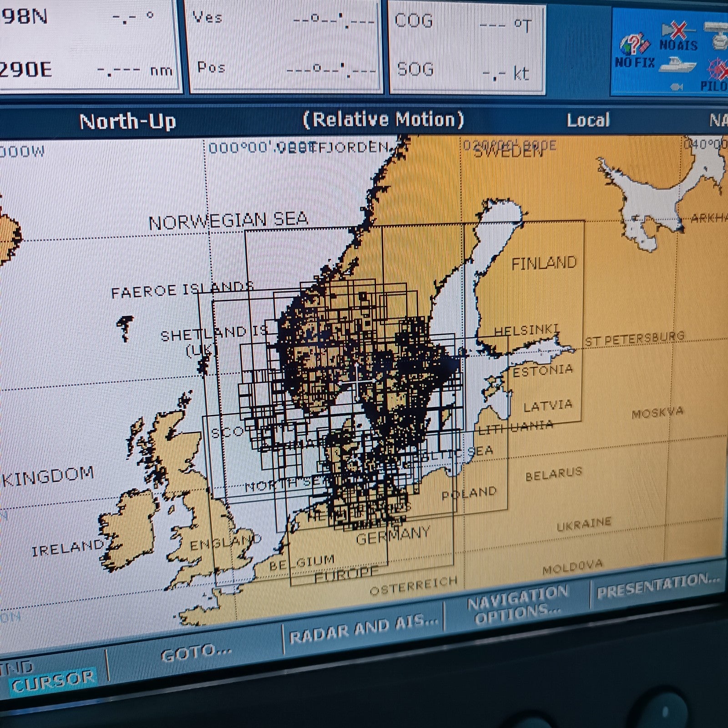Click the small fish icon in status panel
728x728 pixels.
point(677,86)
